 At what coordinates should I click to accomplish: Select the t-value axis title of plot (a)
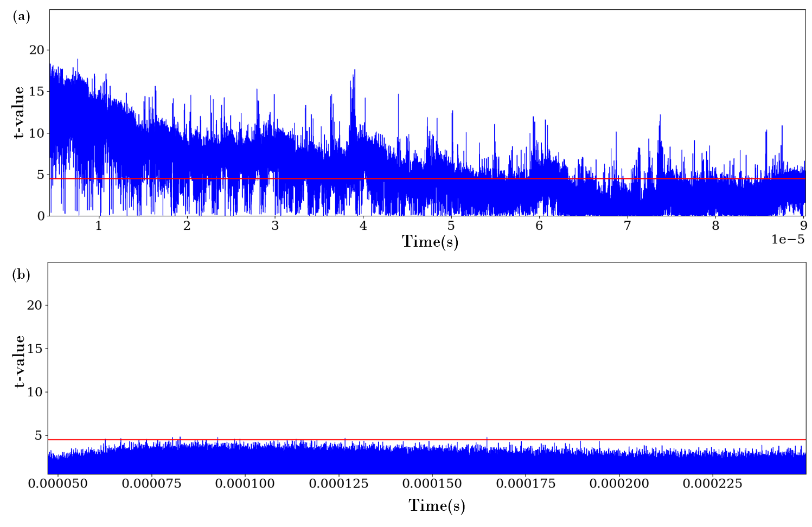pos(18,113)
